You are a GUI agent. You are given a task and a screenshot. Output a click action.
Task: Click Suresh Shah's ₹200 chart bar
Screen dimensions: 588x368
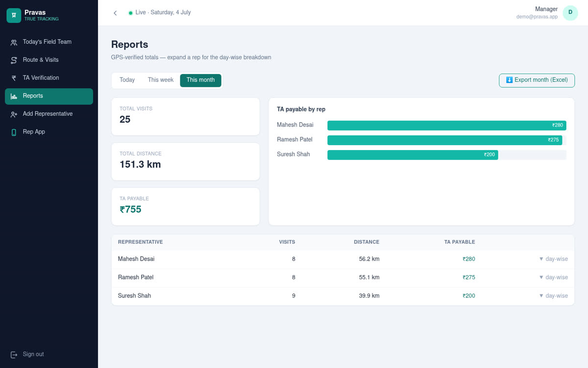[413, 155]
